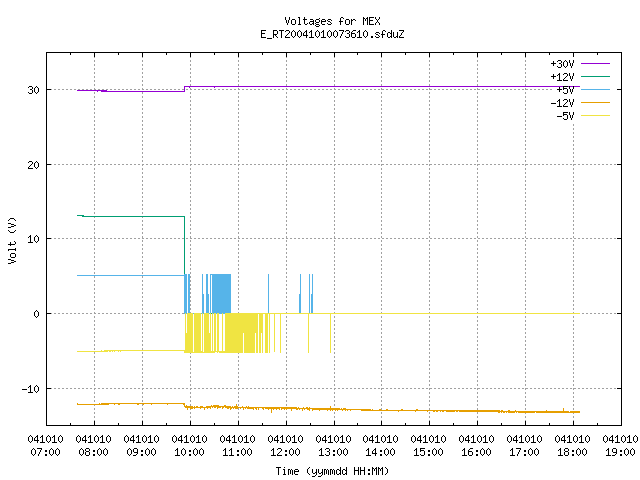Click the '+5V' legend label
The width and height of the screenshot is (640, 480).
[x=565, y=90]
